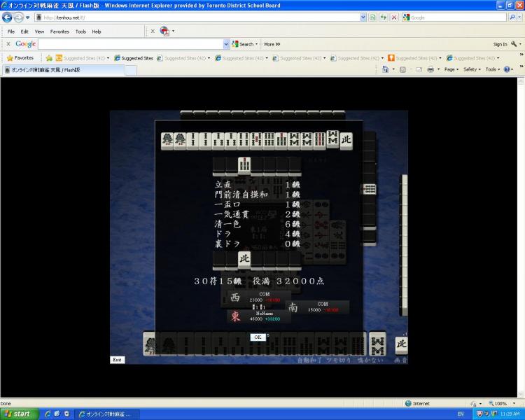Click the revealed dora indicator tile

click(x=244, y=166)
